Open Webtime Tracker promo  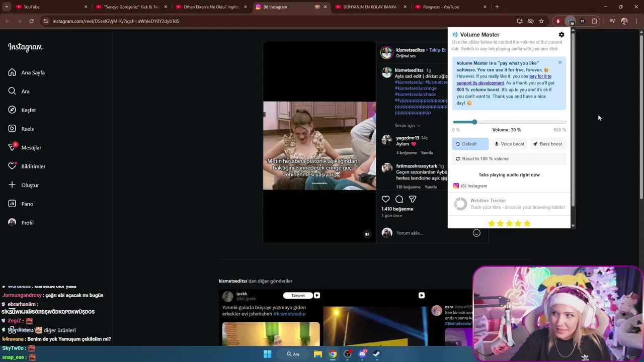509,204
